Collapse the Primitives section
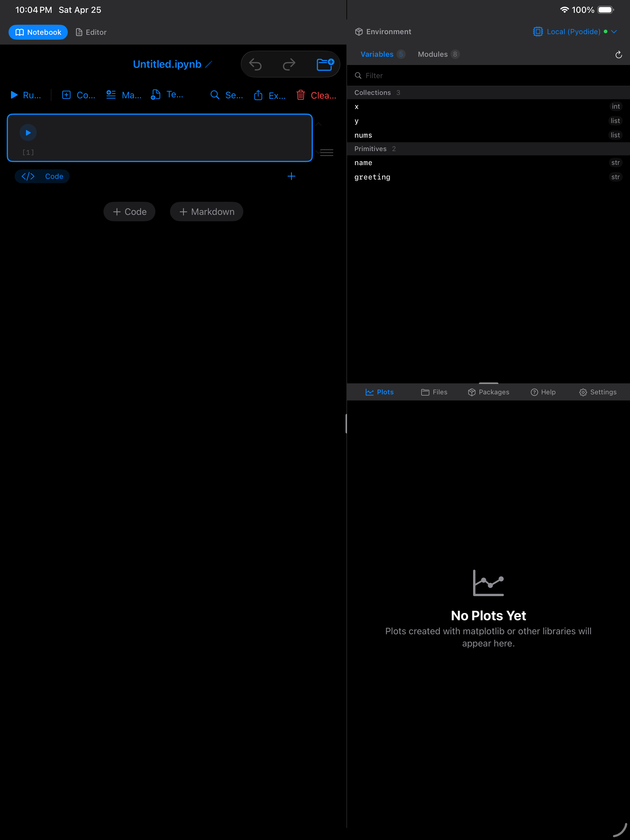The width and height of the screenshot is (630, 840). (x=488, y=149)
